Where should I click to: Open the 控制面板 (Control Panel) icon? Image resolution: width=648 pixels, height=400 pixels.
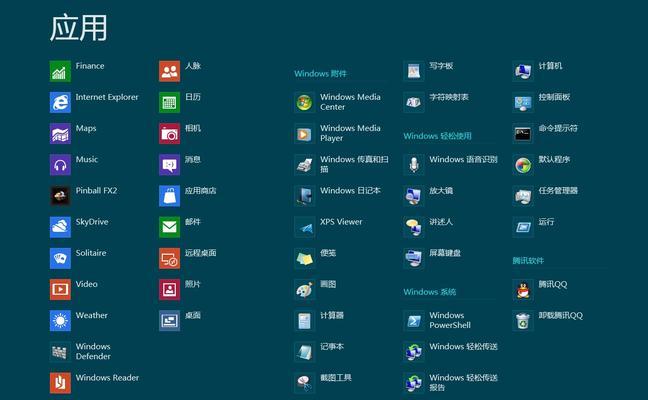coord(523,102)
